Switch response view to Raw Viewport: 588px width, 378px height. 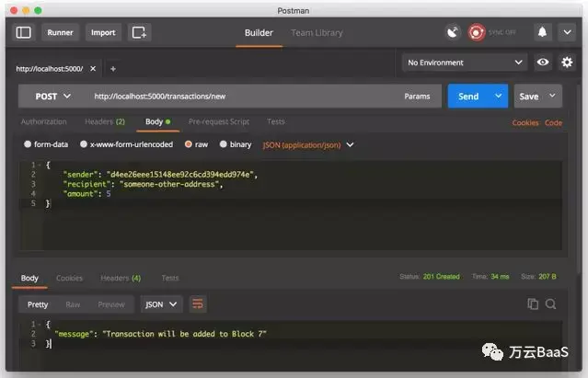tap(73, 304)
